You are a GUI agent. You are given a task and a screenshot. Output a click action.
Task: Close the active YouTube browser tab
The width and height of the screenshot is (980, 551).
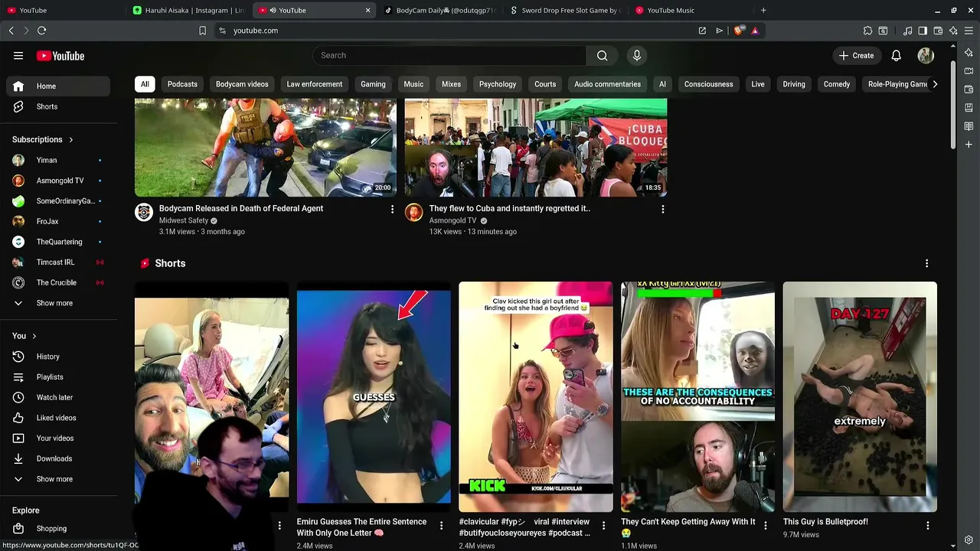367,10
